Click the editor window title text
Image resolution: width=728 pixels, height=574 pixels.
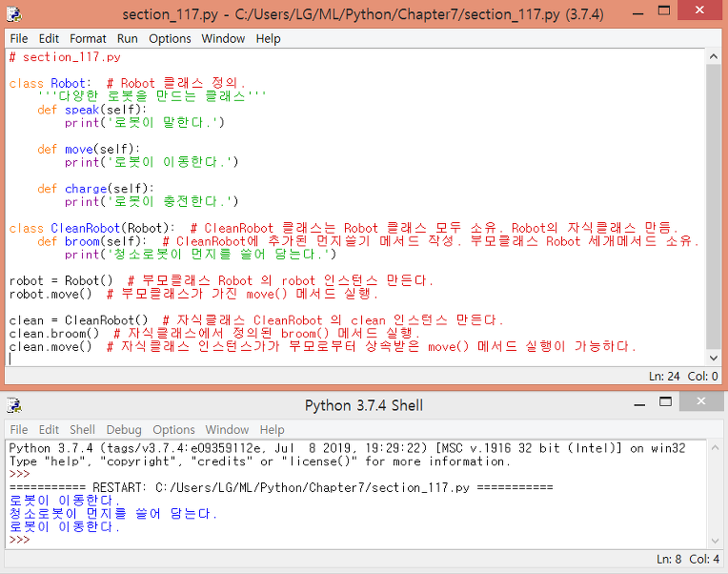click(x=363, y=14)
